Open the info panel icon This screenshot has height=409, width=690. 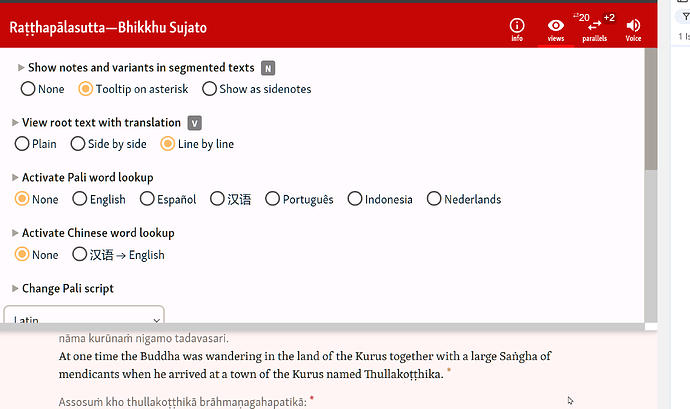click(x=517, y=26)
